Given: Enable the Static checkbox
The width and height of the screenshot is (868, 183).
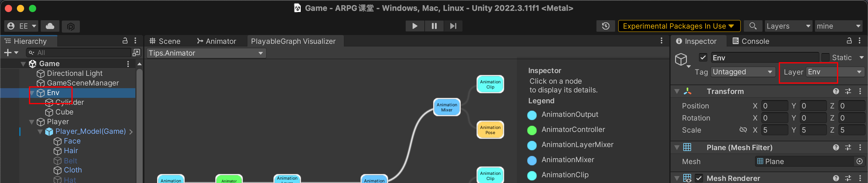Looking at the screenshot, I should tap(825, 58).
